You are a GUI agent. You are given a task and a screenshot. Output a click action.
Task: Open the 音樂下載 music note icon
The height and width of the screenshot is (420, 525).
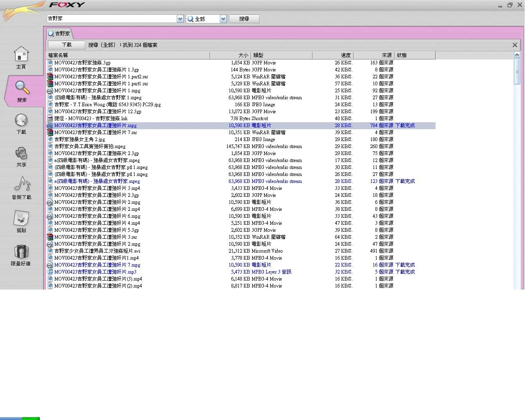tap(22, 185)
